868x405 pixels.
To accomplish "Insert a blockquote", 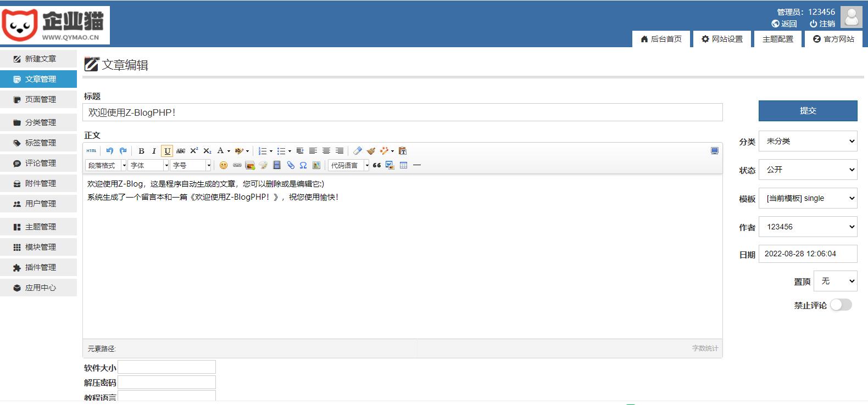I will pos(377,165).
